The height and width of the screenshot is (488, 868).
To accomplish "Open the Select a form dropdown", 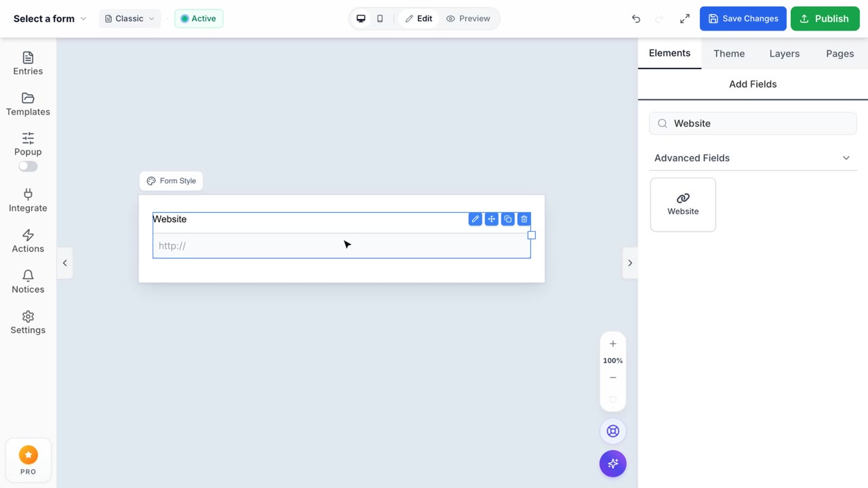I will (50, 19).
